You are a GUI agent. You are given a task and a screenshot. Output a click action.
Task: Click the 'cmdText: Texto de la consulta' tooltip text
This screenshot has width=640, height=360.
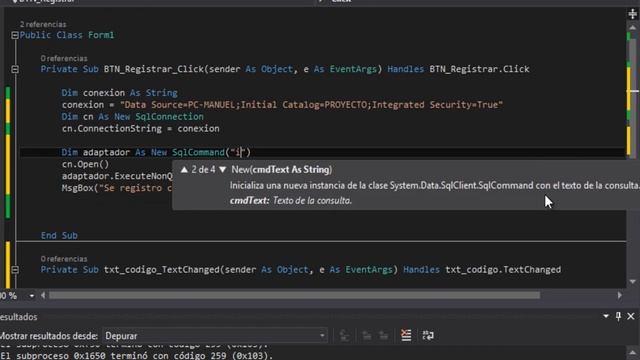click(x=291, y=200)
